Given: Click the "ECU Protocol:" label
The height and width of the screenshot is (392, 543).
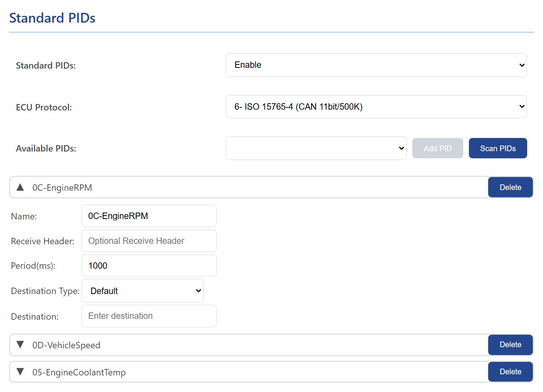Looking at the screenshot, I should [x=44, y=107].
